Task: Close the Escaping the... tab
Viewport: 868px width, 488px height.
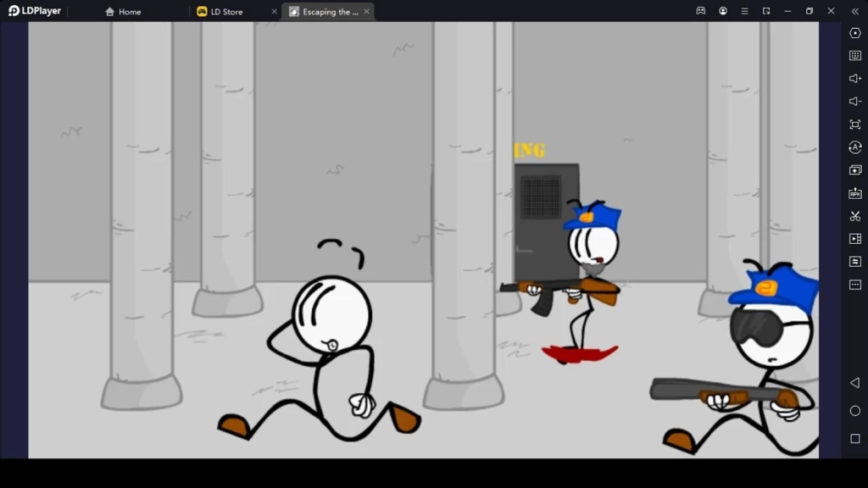Action: pos(366,12)
